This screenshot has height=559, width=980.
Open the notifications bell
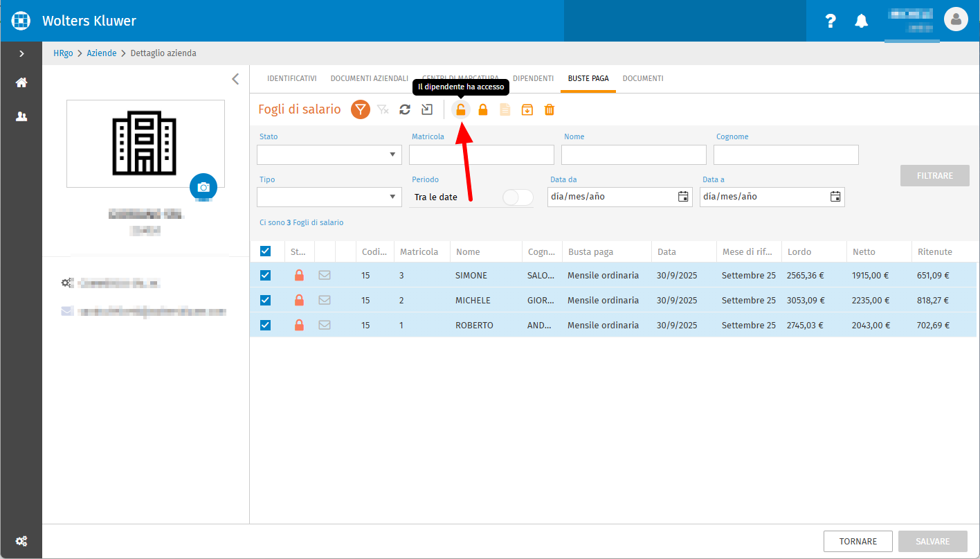[862, 21]
